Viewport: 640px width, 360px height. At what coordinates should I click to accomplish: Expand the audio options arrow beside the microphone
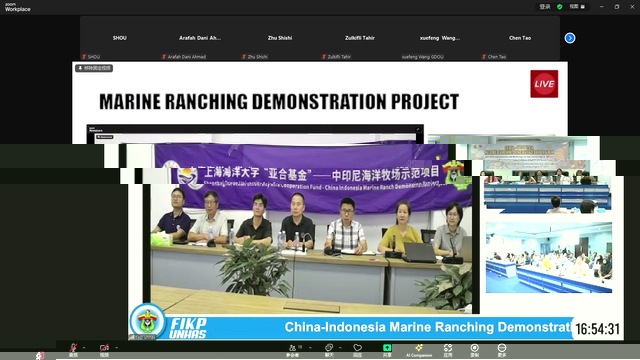coord(84,348)
